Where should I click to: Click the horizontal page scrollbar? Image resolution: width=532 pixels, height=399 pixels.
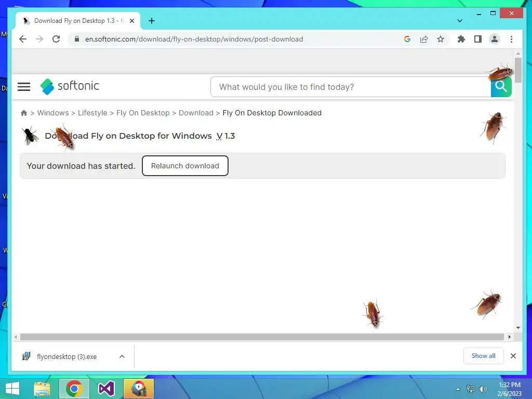coord(262,337)
